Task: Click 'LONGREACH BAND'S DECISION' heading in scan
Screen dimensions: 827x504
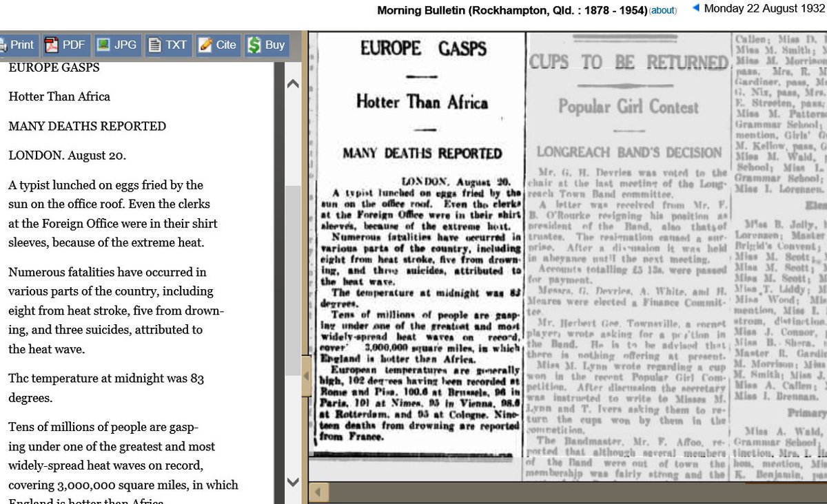Action: (x=629, y=152)
